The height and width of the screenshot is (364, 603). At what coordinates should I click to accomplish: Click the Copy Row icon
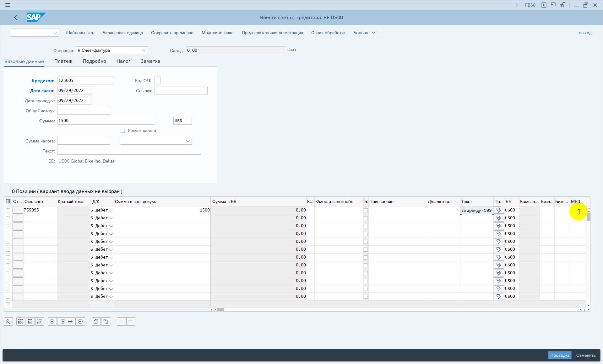point(96,321)
